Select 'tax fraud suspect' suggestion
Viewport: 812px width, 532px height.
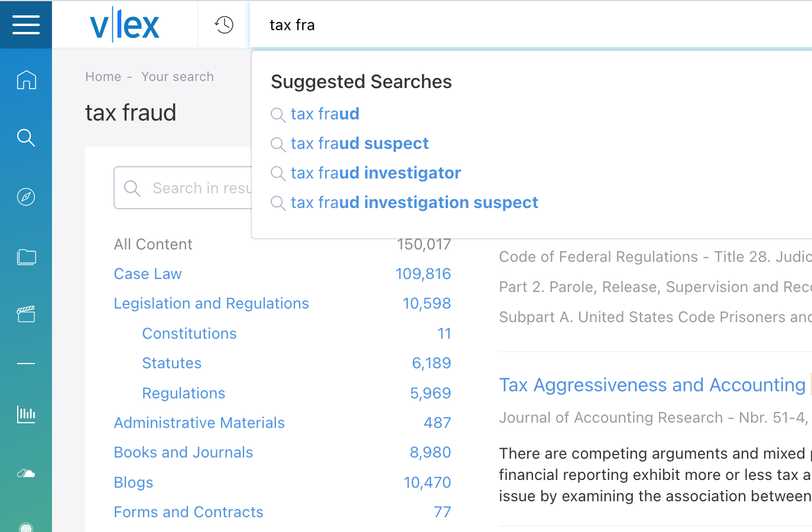pyautogui.click(x=359, y=143)
